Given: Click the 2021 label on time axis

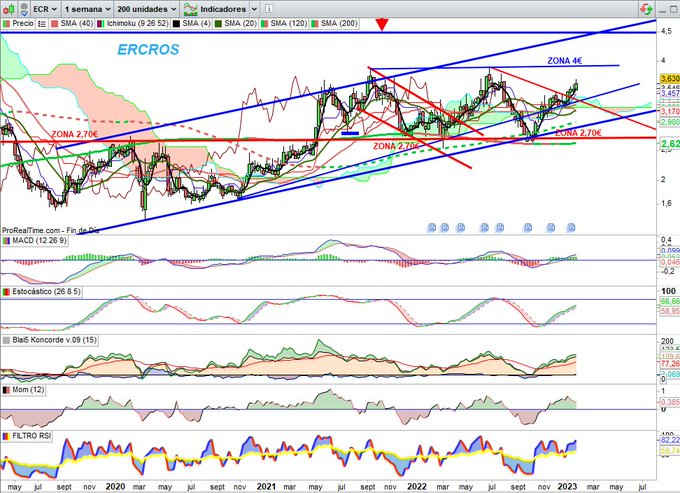Looking at the screenshot, I should coord(266,487).
